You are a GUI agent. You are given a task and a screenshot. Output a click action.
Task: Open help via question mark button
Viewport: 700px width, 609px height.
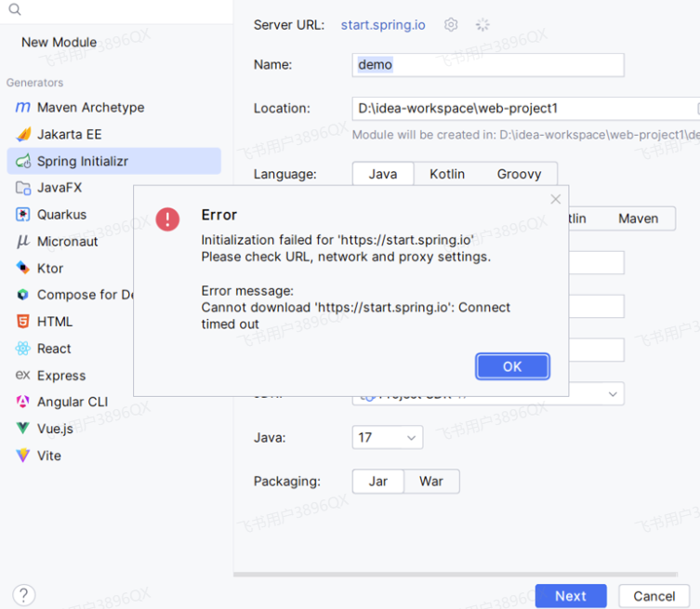point(23,595)
